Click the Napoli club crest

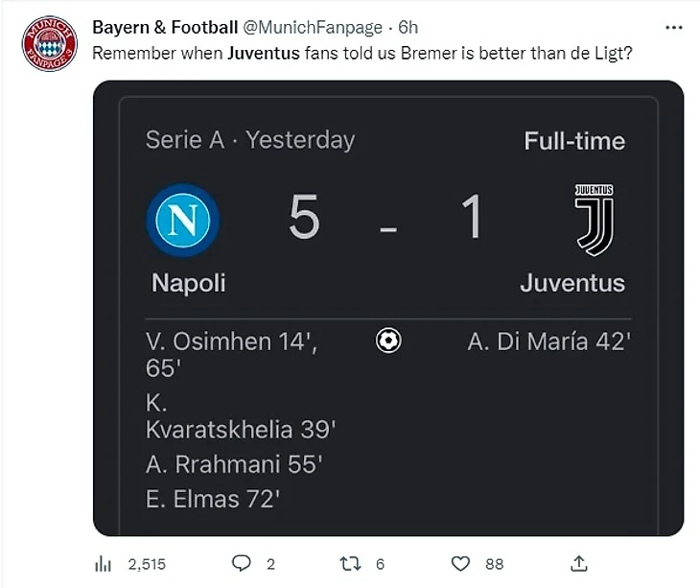[183, 221]
